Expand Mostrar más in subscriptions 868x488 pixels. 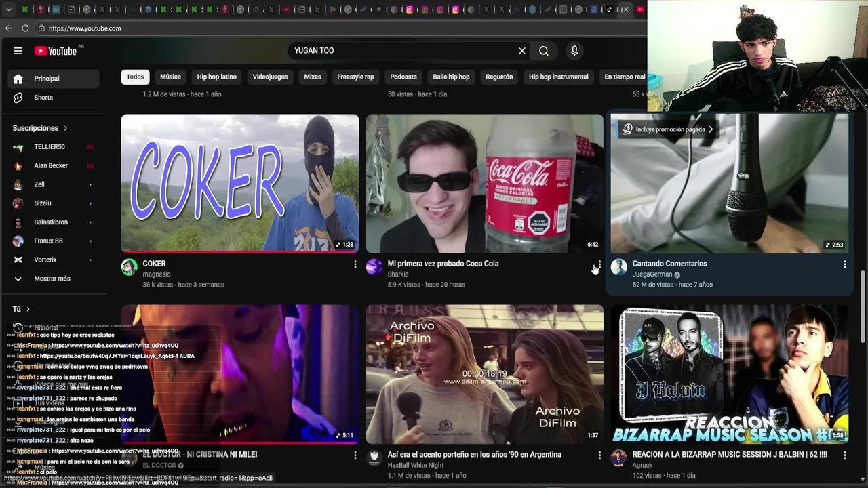[54, 279]
